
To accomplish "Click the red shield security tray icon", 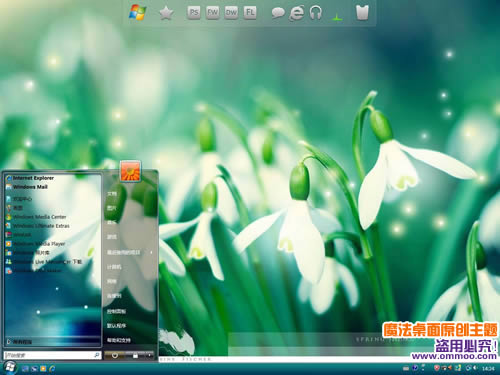I will tap(436, 368).
